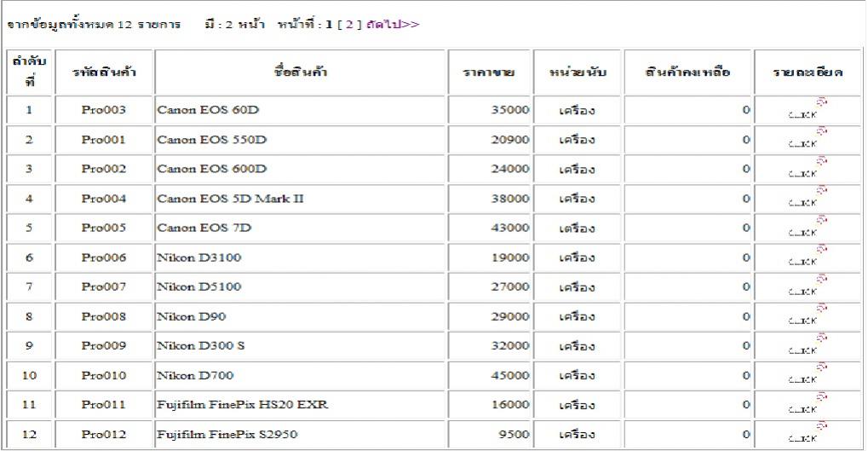This screenshot has width=868, height=451.
Task: Select product code Pro007
Action: (104, 287)
